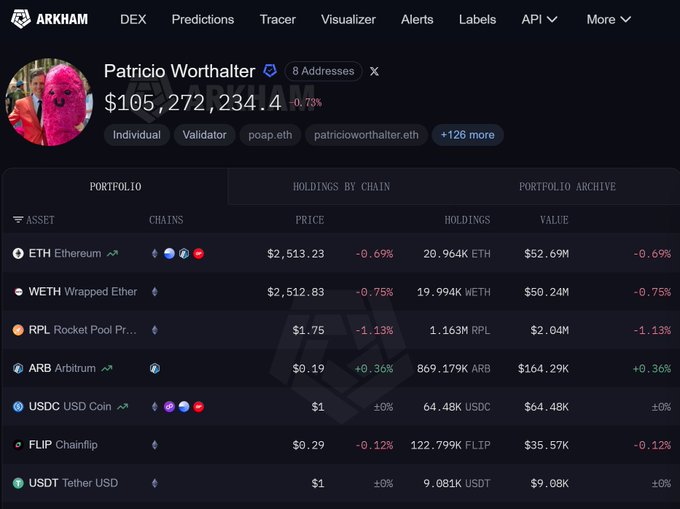The image size is (680, 509).
Task: Open the Tracer menu item
Action: (278, 20)
